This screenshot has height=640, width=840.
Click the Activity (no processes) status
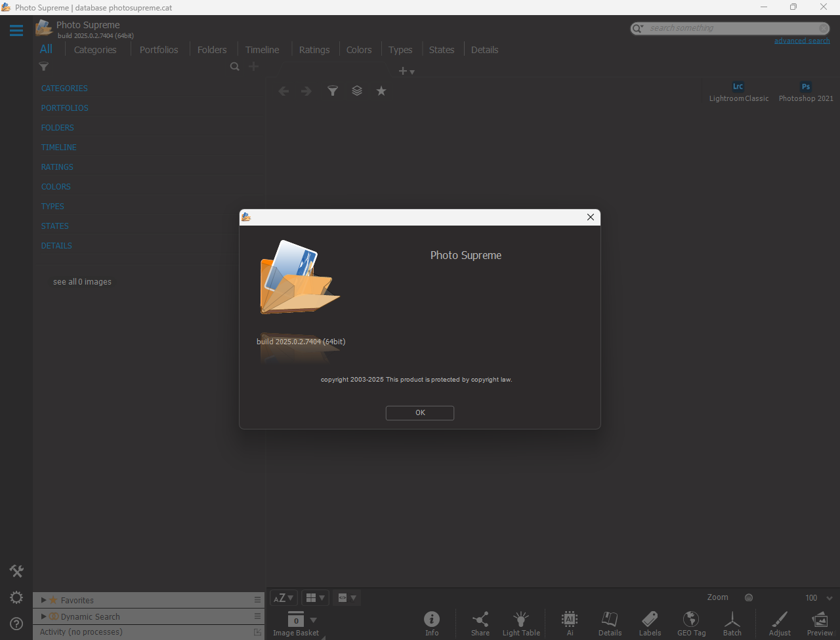coord(81,632)
